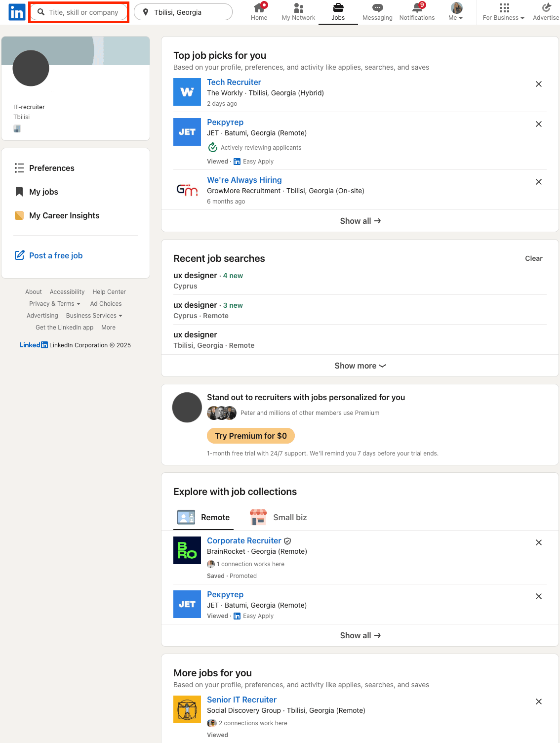Click Try Premium for $0
The height and width of the screenshot is (743, 560).
click(250, 436)
